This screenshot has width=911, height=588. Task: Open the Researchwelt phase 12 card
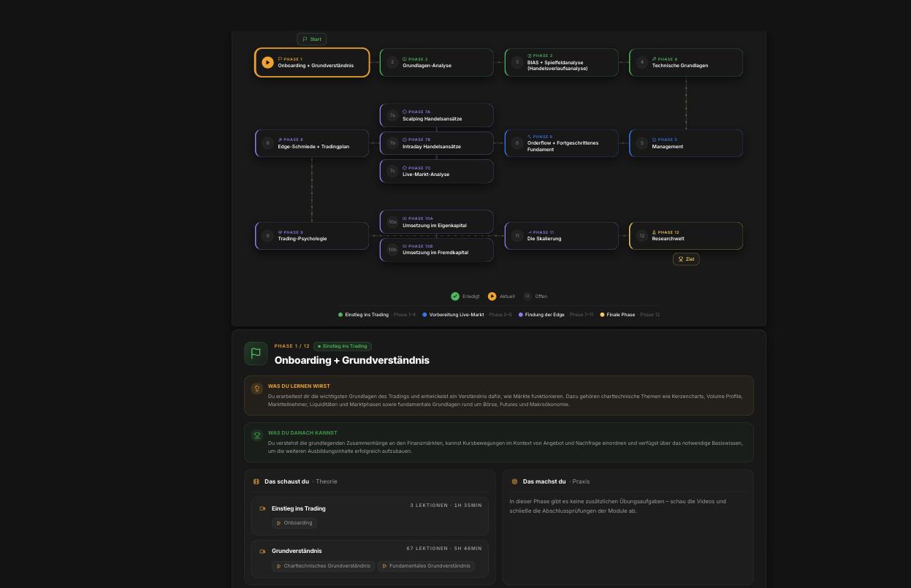[x=686, y=236]
